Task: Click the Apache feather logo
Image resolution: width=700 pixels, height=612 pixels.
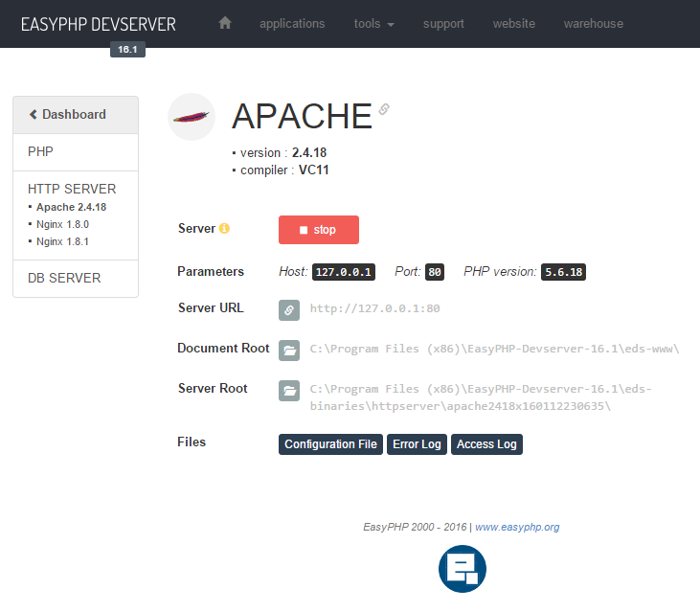Action: 192,117
